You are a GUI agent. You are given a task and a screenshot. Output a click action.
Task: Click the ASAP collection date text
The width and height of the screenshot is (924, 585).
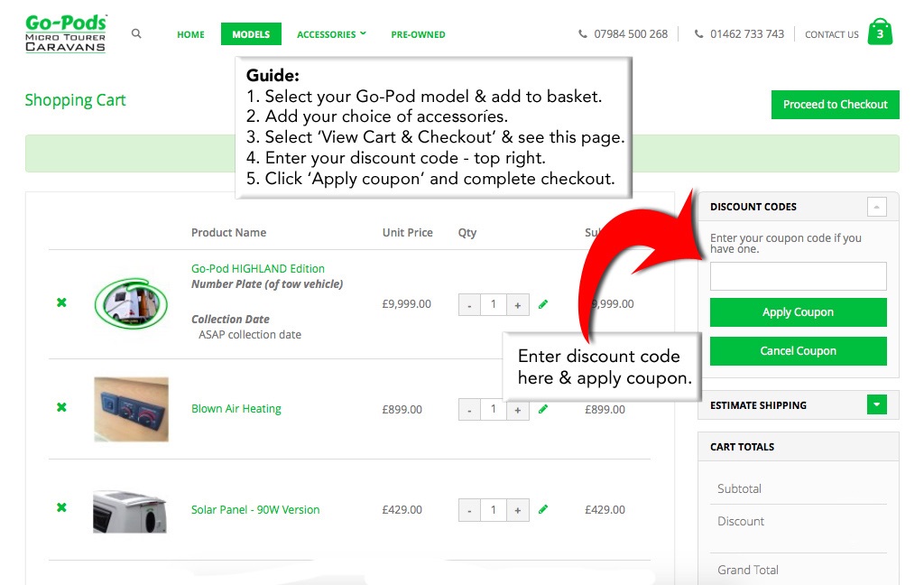(x=250, y=334)
